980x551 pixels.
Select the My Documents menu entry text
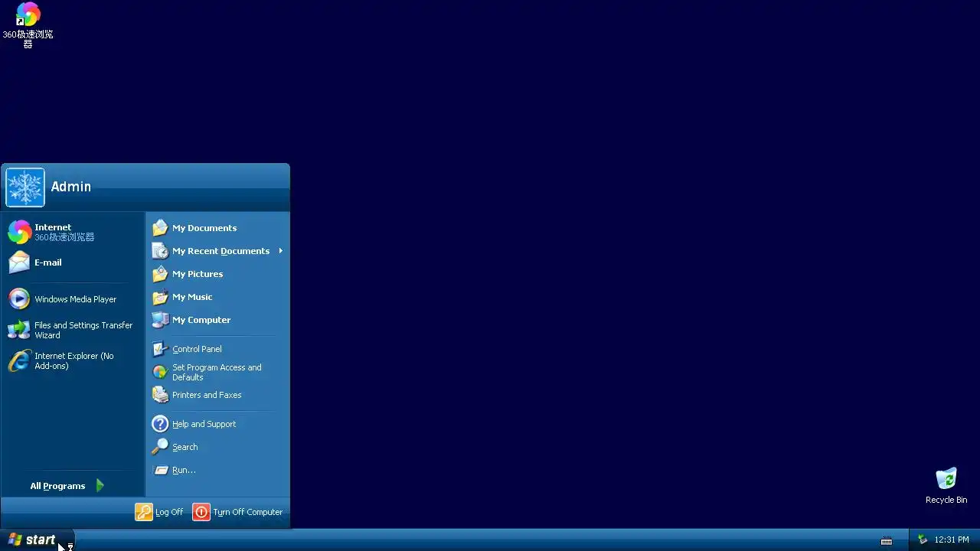tap(204, 228)
